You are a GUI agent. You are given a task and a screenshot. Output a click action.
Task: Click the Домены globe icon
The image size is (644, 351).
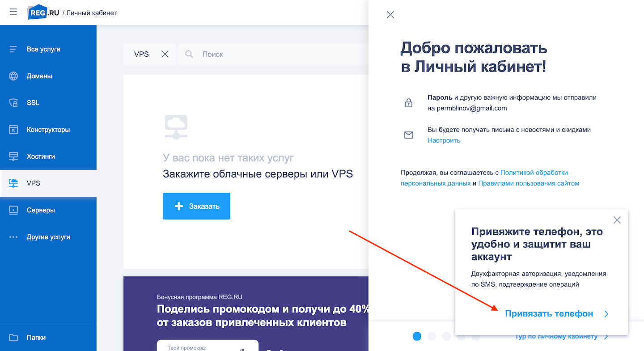[x=13, y=76]
